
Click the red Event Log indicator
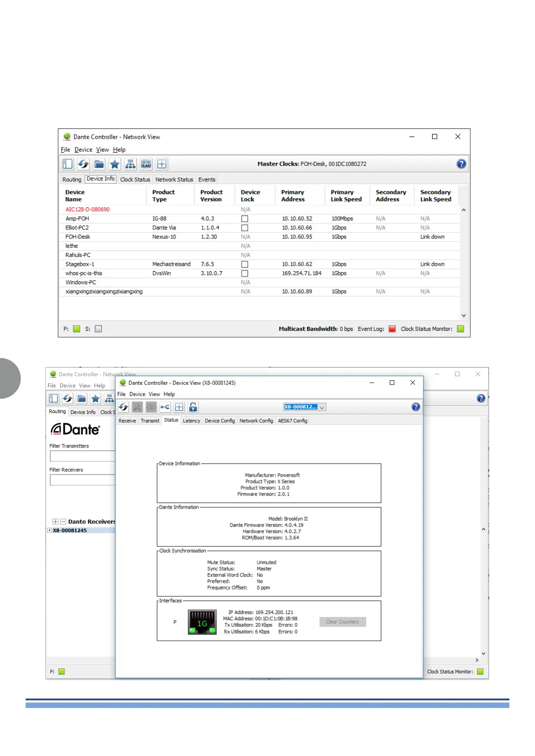tap(392, 329)
